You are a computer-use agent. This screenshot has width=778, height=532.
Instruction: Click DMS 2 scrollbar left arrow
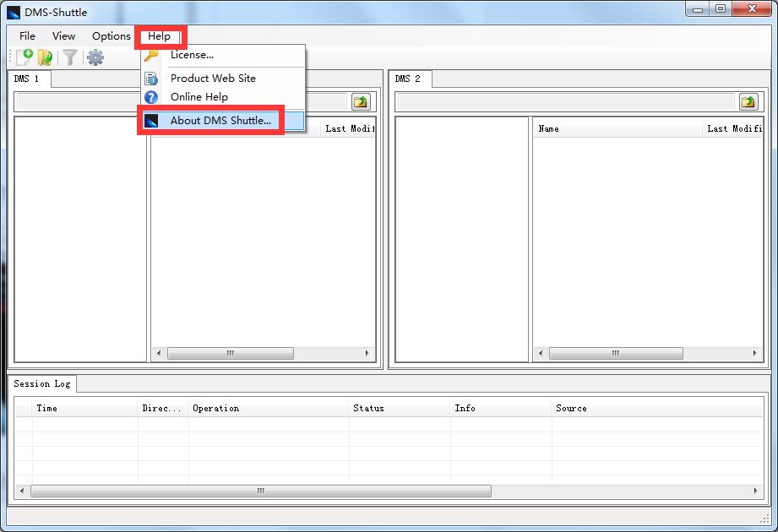pyautogui.click(x=541, y=354)
